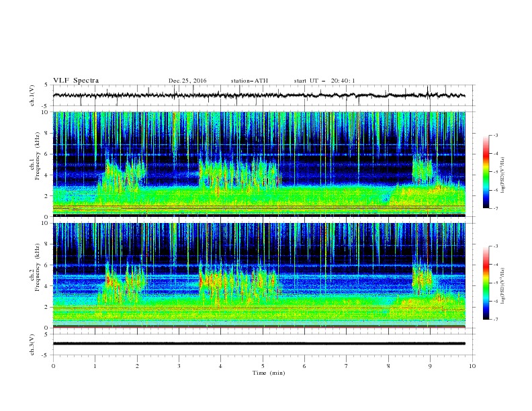Click the ch.2 "Frequency (kHz)" axis label
Image resolution: width=532 pixels, height=411 pixels.
click(38, 267)
